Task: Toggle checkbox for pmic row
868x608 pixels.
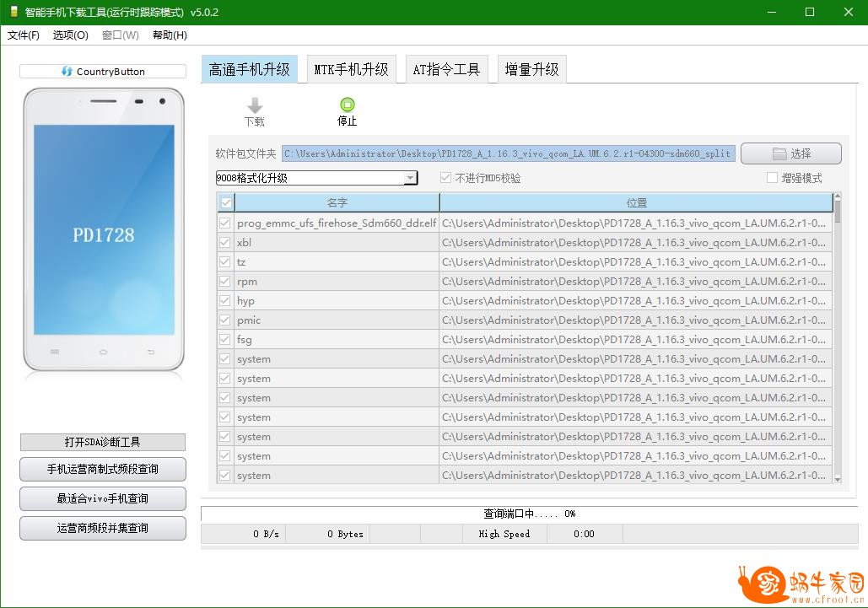Action: tap(224, 320)
